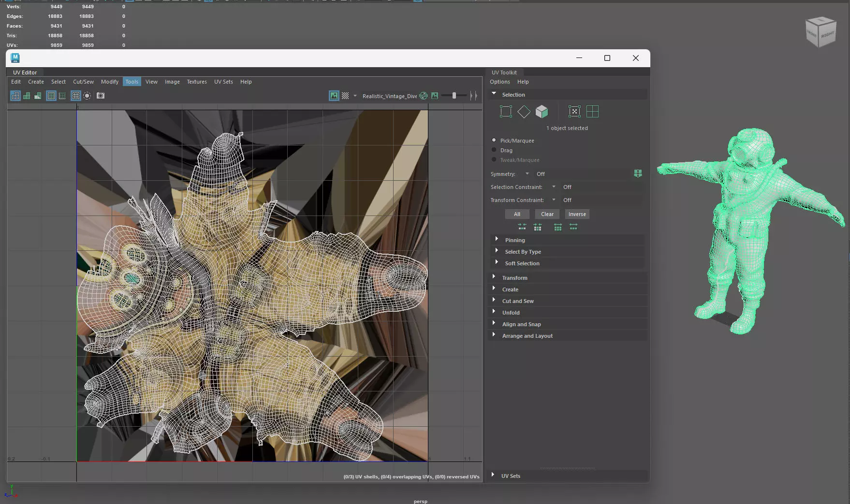850x504 pixels.
Task: Expand the Cut and Sew section
Action: (494, 300)
